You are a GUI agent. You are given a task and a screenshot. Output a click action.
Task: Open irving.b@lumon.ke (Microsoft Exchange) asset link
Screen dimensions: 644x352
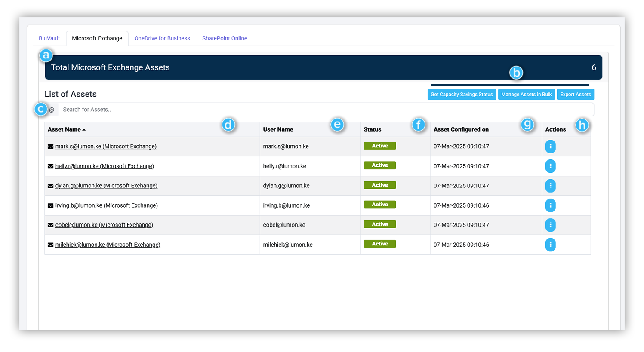[x=107, y=205]
